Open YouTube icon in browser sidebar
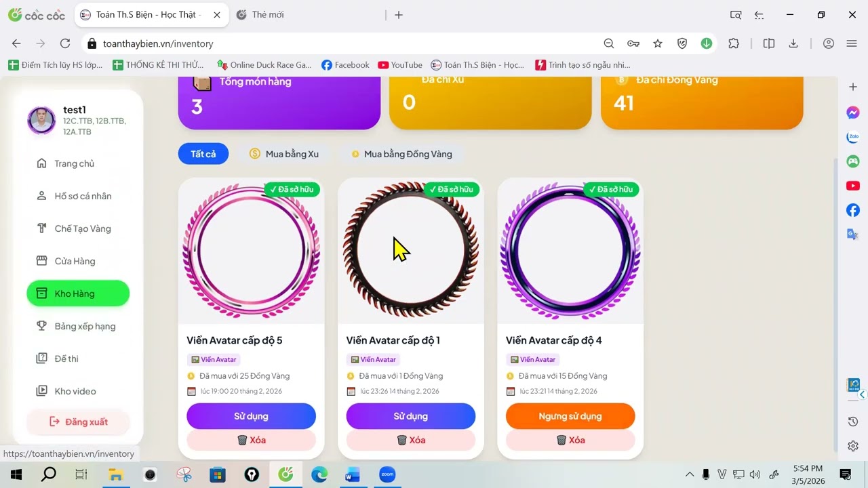Screen dimensions: 868x488 (853, 186)
